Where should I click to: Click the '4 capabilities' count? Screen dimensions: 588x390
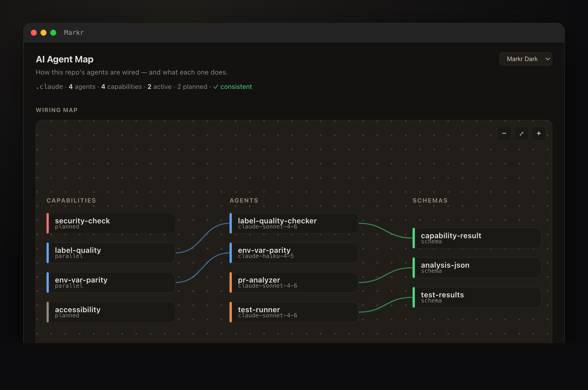[x=121, y=87]
